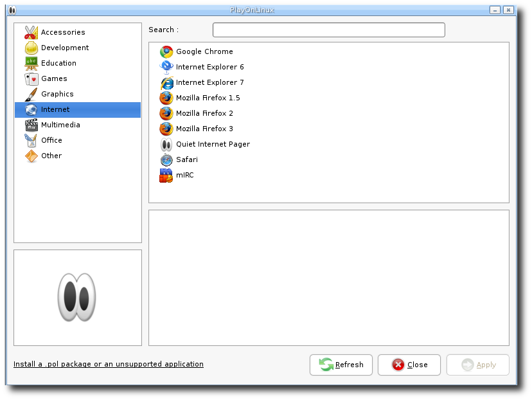Viewport: 532px width, 400px height.
Task: Click into the Search text field
Action: click(329, 30)
